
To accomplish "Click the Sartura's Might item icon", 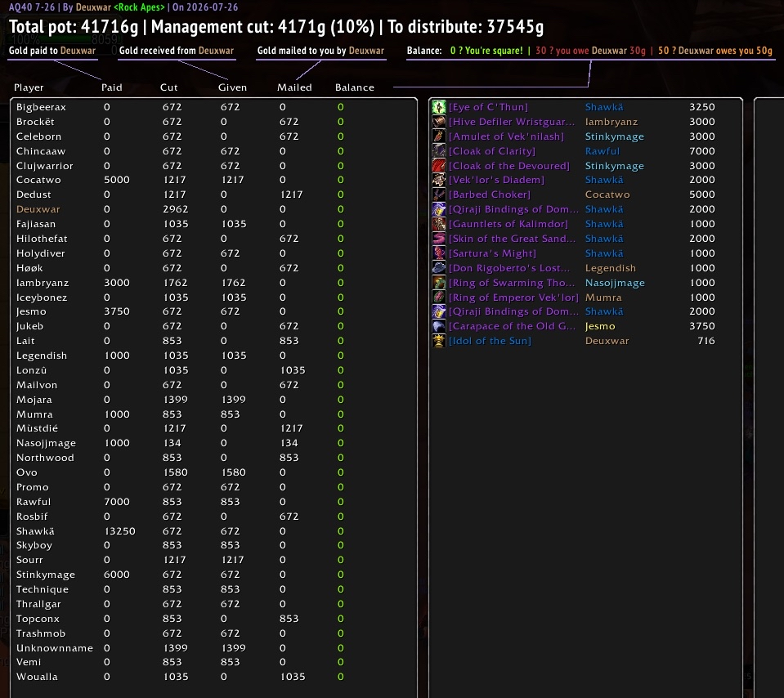I will click(438, 253).
